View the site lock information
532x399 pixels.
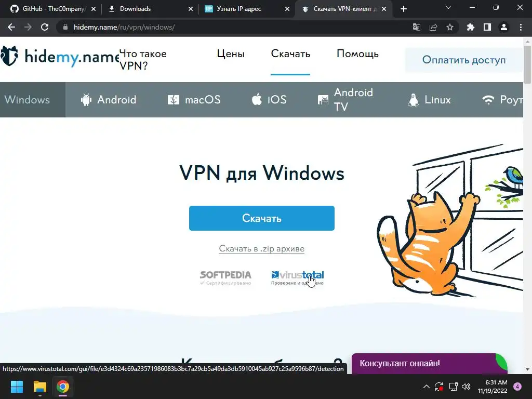(65, 27)
